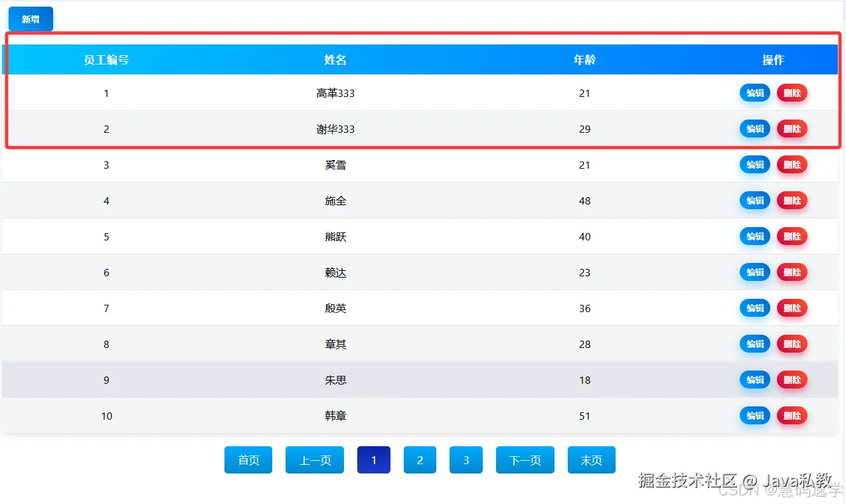Click 删除 on row for 施全
846x504 pixels.
[x=792, y=201]
